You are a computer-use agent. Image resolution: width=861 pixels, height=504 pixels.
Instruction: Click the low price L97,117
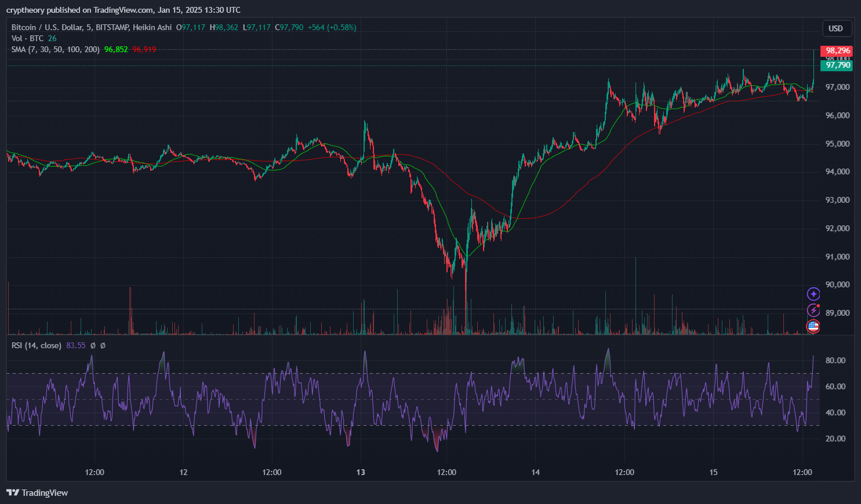257,27
